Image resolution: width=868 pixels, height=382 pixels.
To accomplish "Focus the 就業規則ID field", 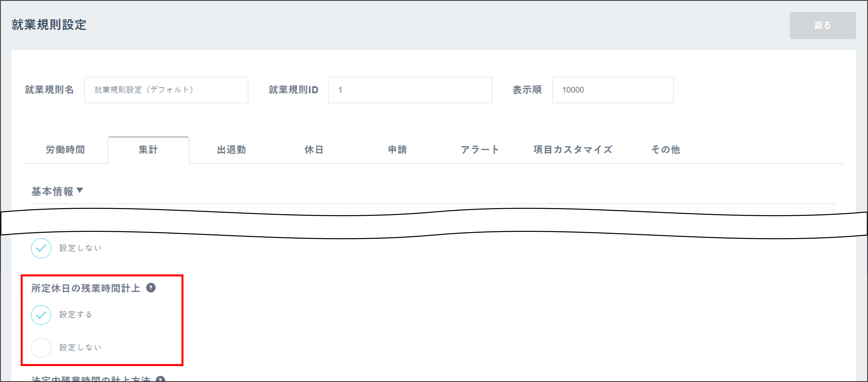I will (x=410, y=90).
